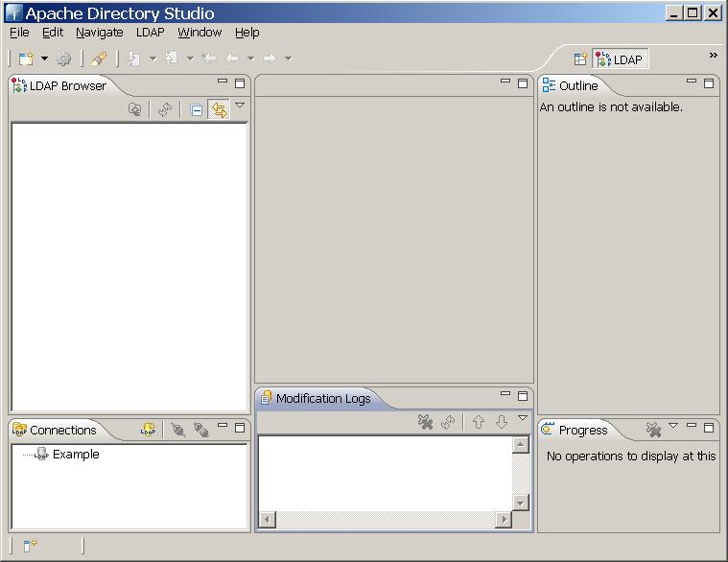728x562 pixels.
Task: Click the search pencil icon in main toolbar
Action: [x=98, y=59]
